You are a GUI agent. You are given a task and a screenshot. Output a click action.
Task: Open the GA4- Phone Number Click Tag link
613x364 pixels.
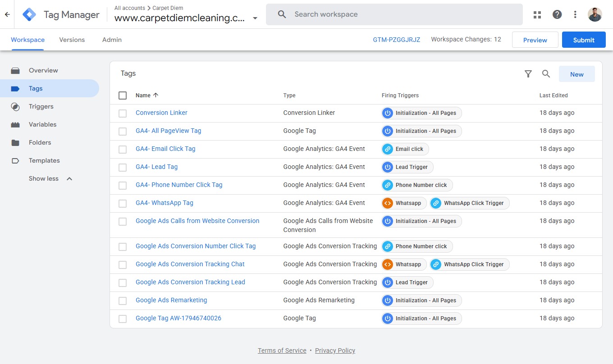179,185
